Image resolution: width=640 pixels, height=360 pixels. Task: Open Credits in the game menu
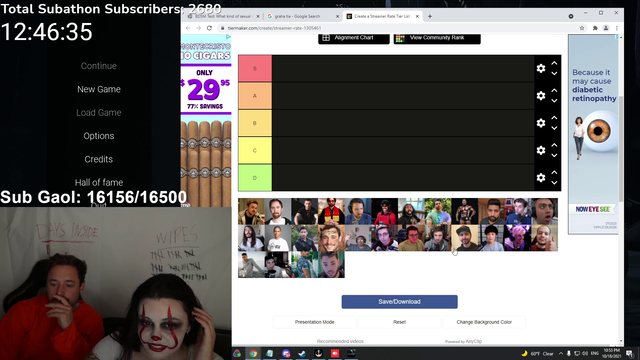(x=98, y=159)
